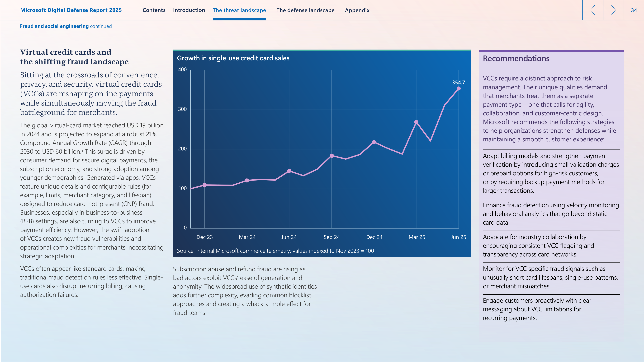Click the Dec 24 data point marker
This screenshot has height=362, width=644.
[374, 142]
